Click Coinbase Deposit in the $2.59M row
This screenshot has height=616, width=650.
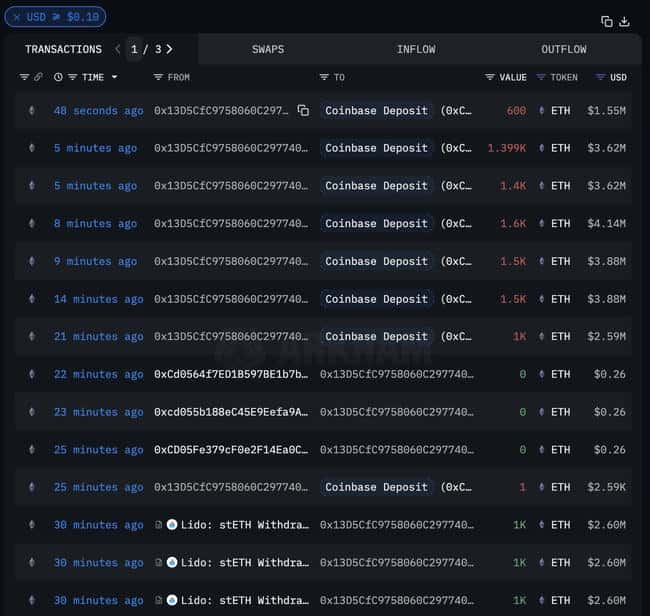[376, 336]
